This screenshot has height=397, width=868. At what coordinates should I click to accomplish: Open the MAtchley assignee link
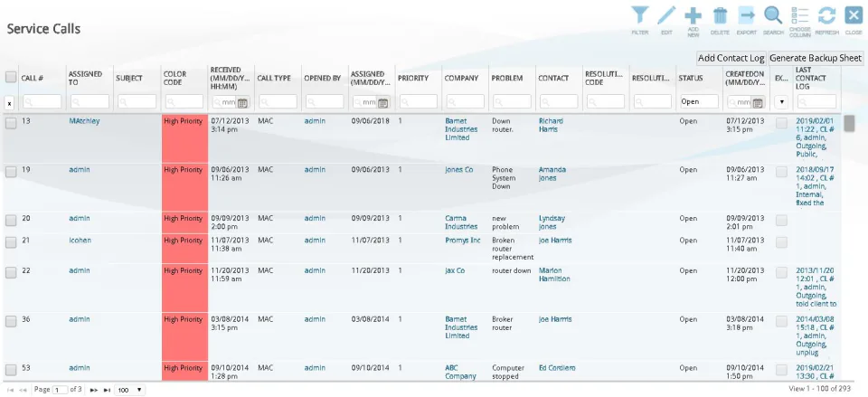(x=84, y=120)
